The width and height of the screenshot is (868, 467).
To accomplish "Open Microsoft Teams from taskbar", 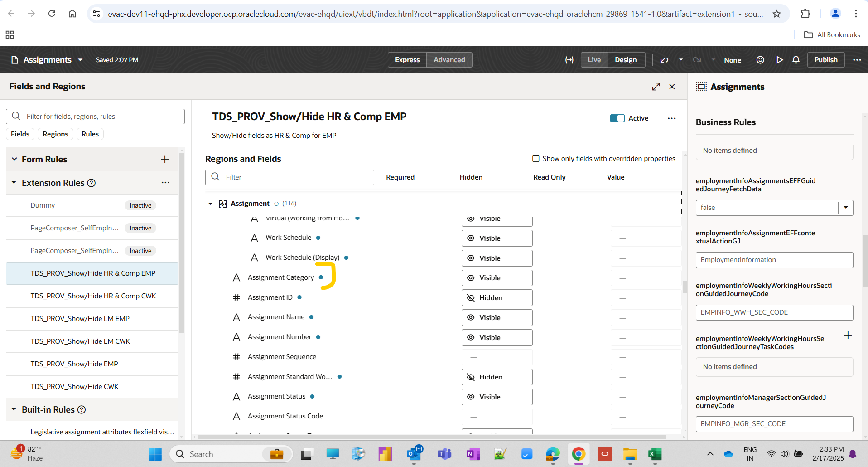I will click(x=444, y=454).
